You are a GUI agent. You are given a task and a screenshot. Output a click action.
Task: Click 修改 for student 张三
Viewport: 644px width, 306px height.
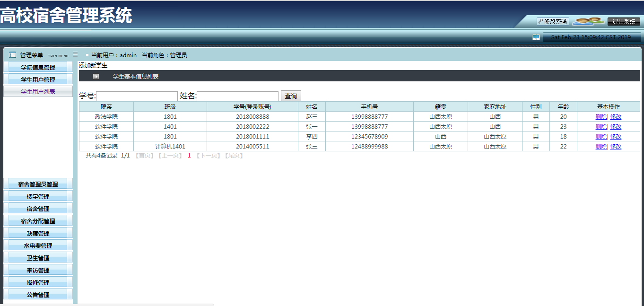pyautogui.click(x=616, y=146)
